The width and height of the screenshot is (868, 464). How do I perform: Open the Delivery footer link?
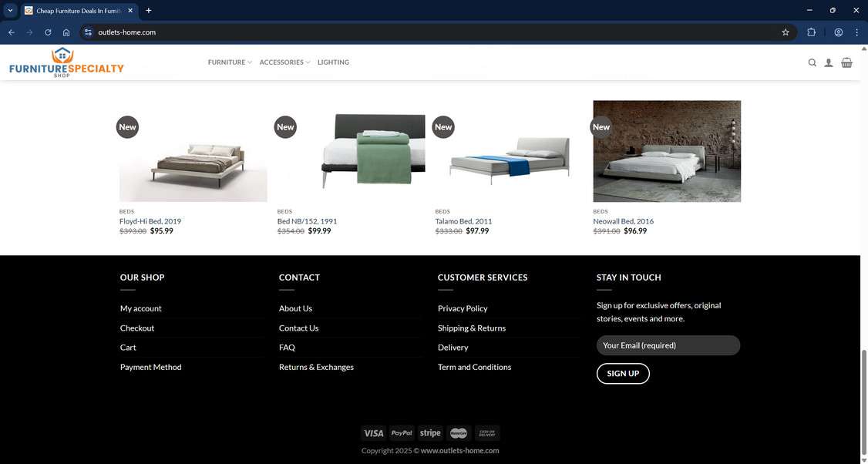click(x=453, y=347)
